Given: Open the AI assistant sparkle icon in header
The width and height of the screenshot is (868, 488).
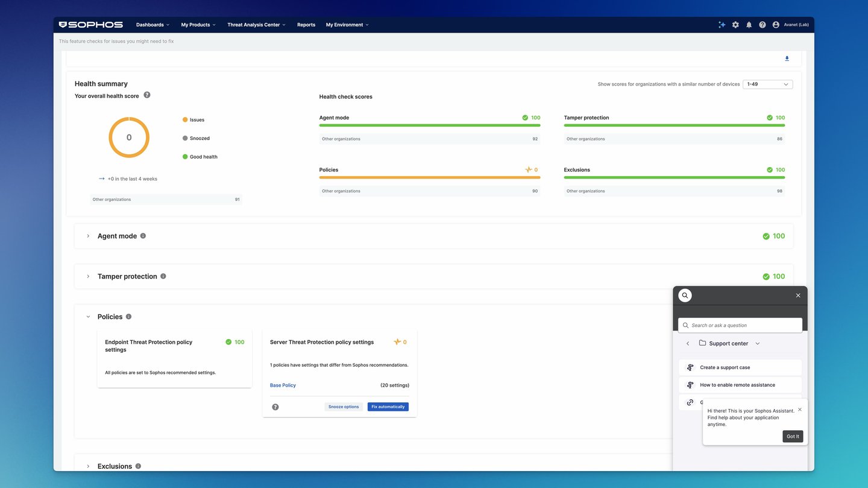Looking at the screenshot, I should 722,25.
